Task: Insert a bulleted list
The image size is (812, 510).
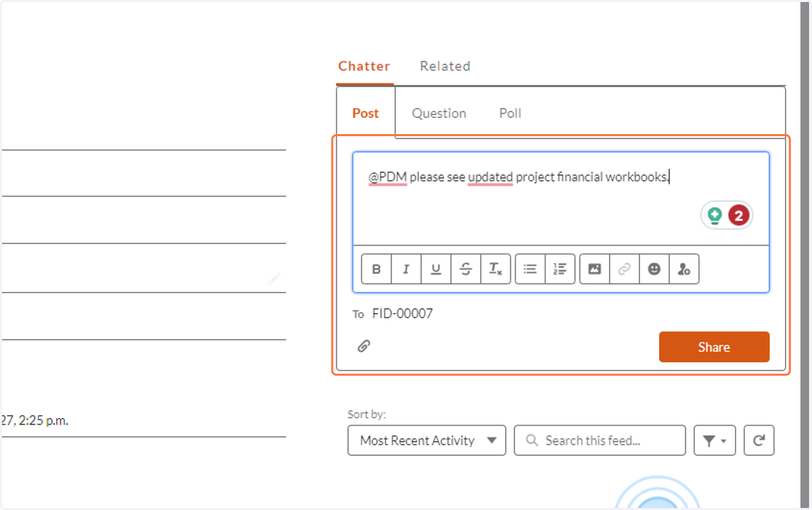Action: tap(530, 269)
